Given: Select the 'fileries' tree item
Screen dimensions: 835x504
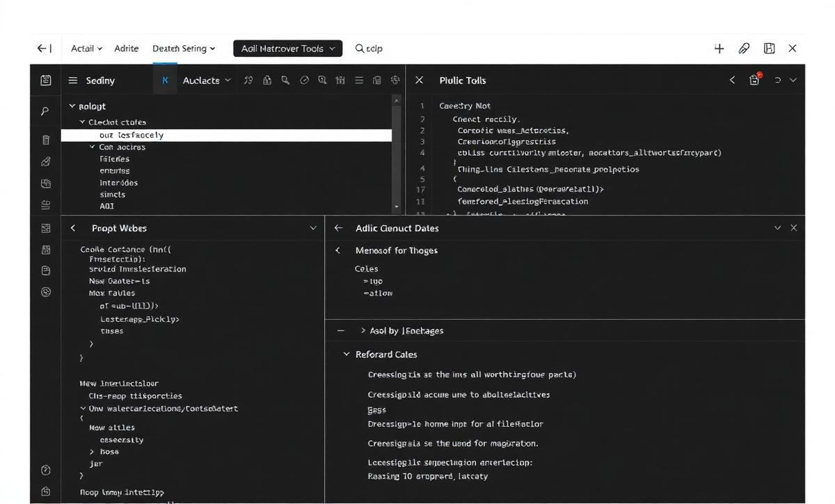Looking at the screenshot, I should point(115,159).
